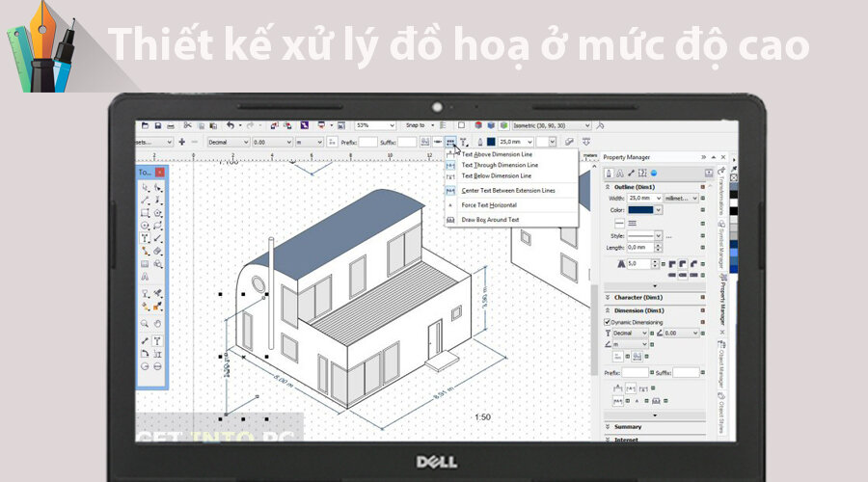Select the Ellipse tool in the toolbox

145,225
